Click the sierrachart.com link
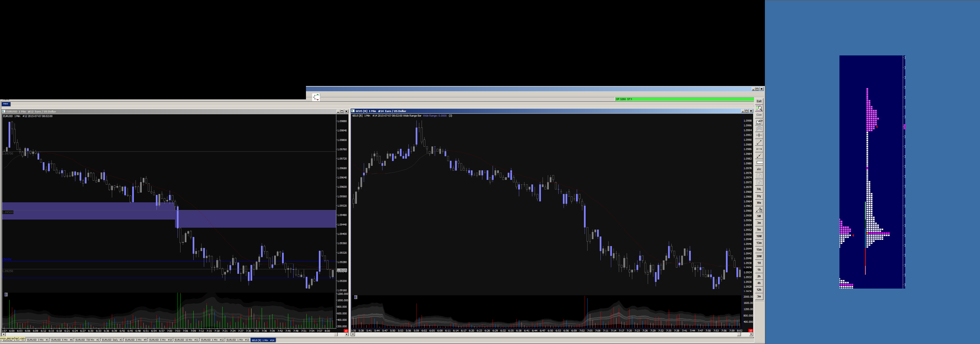 pyautogui.click(x=12, y=338)
